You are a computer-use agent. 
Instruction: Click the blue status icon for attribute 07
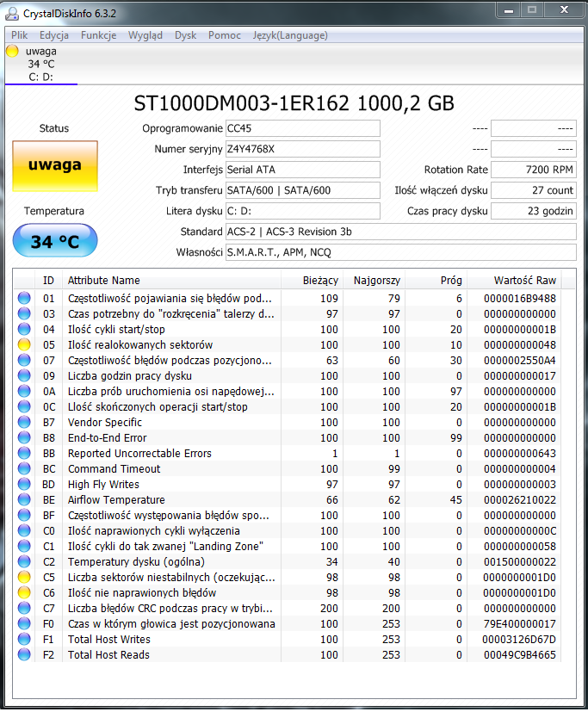pyautogui.click(x=24, y=360)
